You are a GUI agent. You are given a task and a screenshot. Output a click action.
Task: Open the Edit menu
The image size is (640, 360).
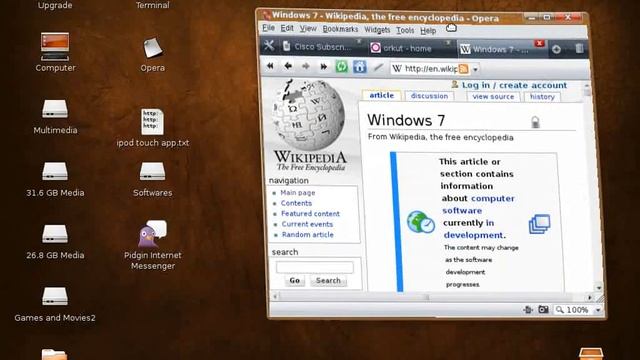pyautogui.click(x=287, y=28)
